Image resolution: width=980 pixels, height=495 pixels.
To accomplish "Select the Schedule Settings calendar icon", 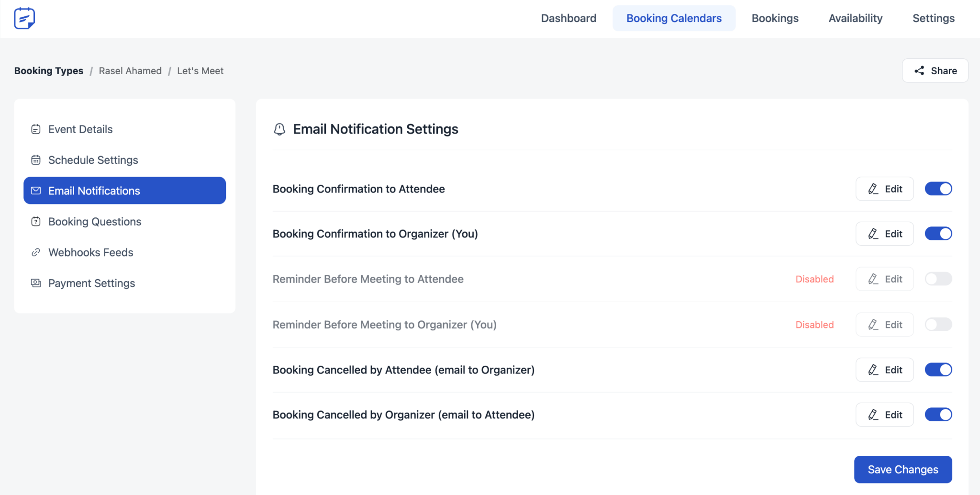I will pyautogui.click(x=36, y=160).
